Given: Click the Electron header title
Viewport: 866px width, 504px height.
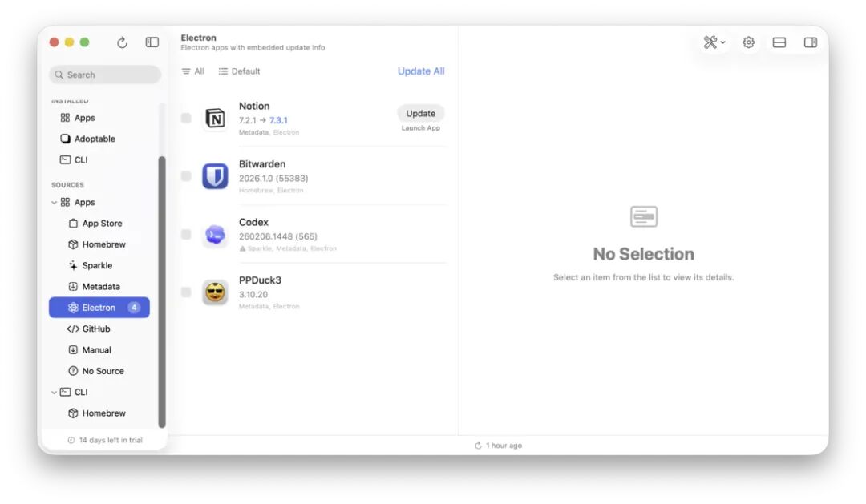Looking at the screenshot, I should click(198, 38).
